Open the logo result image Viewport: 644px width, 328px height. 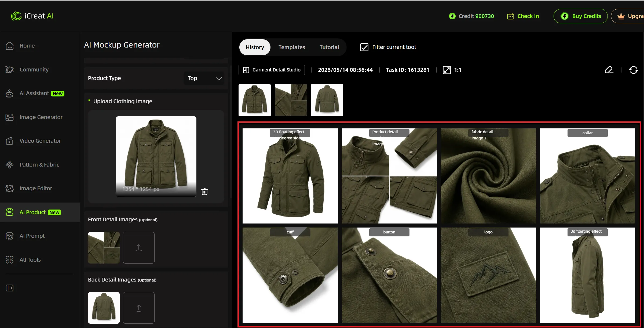(x=488, y=275)
